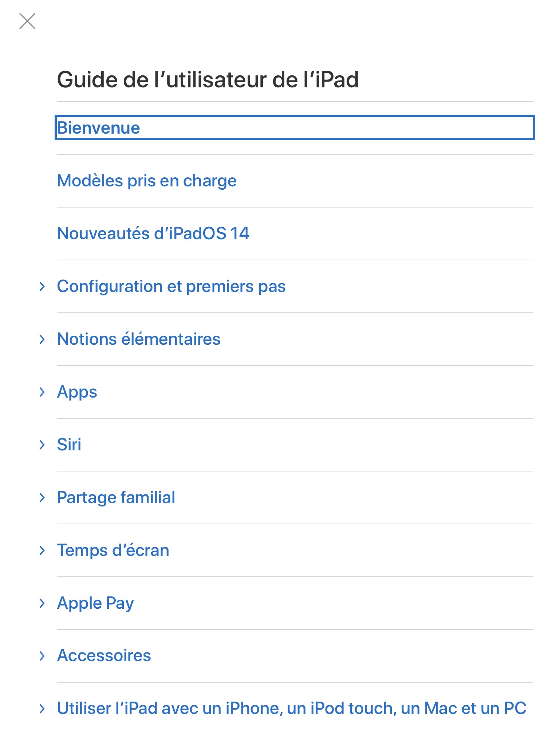
Task: Select the Siri entry
Action: point(69,445)
